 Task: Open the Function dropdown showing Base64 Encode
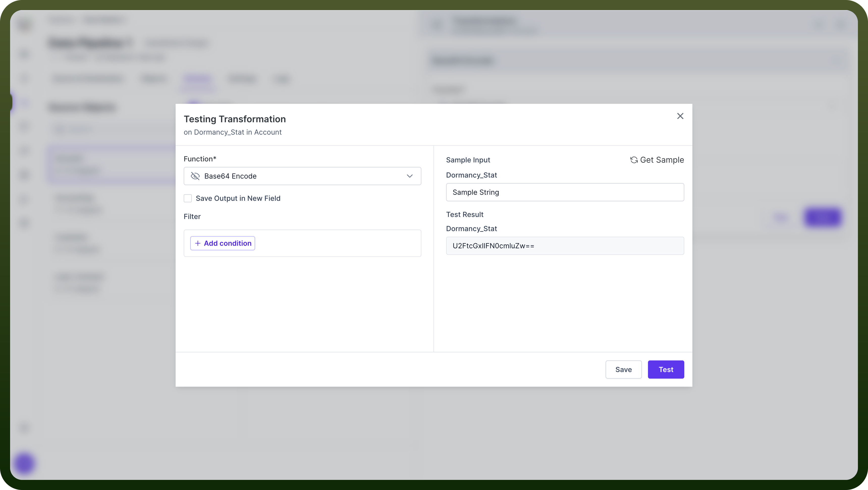[302, 176]
